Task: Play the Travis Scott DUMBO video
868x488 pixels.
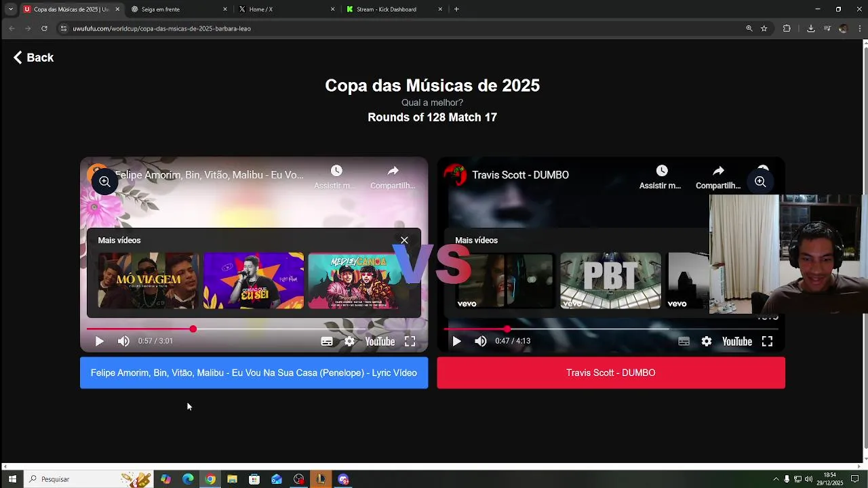Action: point(456,341)
